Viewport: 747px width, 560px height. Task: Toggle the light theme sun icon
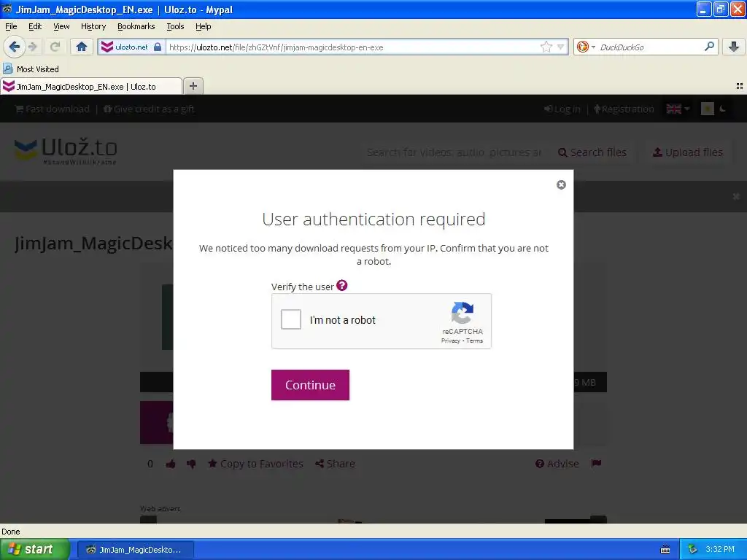coord(708,109)
